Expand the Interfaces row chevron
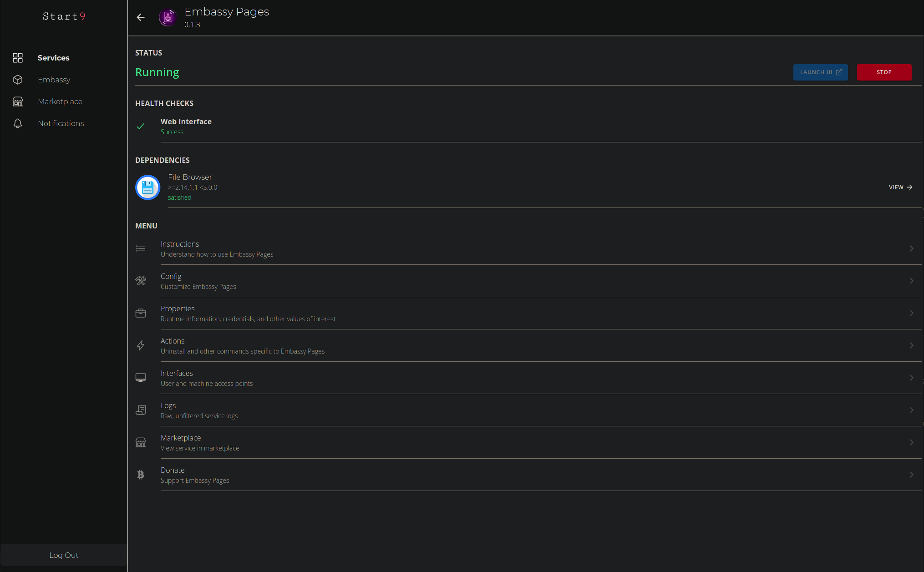The image size is (924, 572). 911,378
